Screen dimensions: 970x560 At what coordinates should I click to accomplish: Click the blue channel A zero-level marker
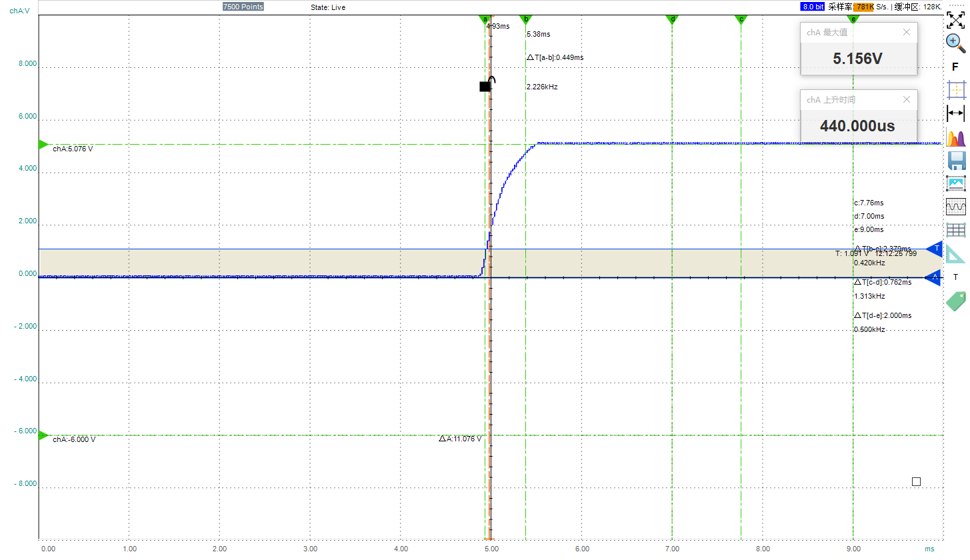(x=934, y=277)
